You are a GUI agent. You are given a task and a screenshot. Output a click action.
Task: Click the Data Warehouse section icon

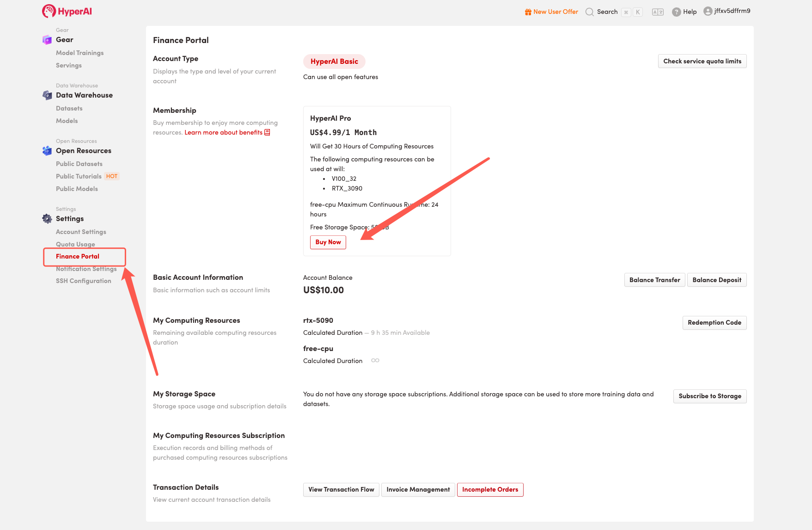47,95
